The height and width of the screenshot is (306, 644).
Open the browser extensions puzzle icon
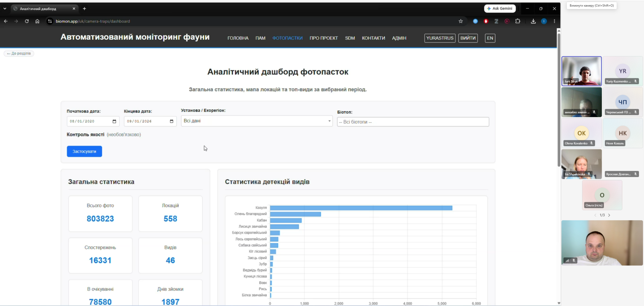(x=518, y=21)
